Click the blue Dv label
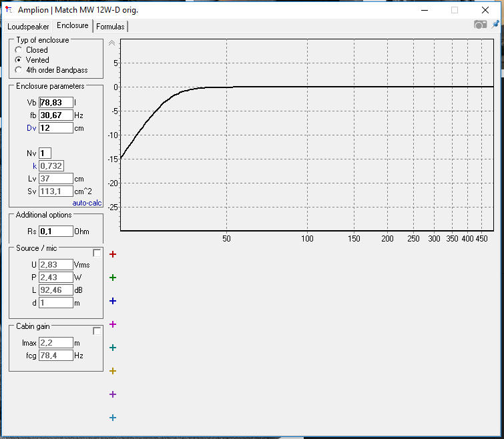The width and height of the screenshot is (504, 439). pyautogui.click(x=31, y=128)
